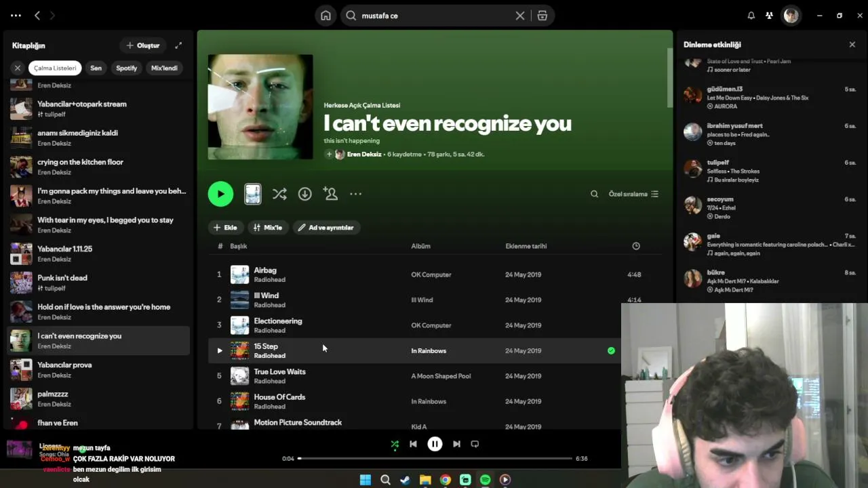
Task: Open secoyum's friend activity entry
Action: (x=770, y=207)
